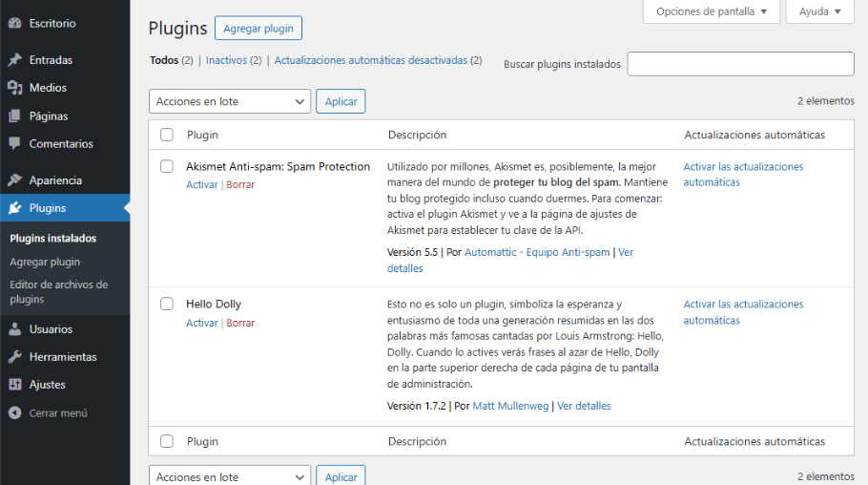Click the Escritorio dashboard icon
This screenshot has height=485, width=868.
pyautogui.click(x=14, y=23)
